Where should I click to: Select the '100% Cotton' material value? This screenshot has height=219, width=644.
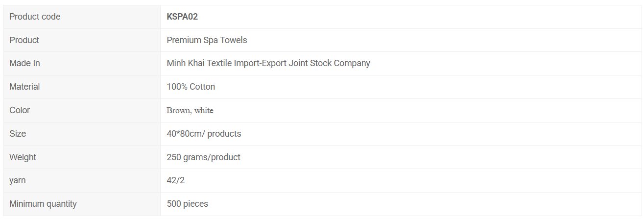[191, 87]
